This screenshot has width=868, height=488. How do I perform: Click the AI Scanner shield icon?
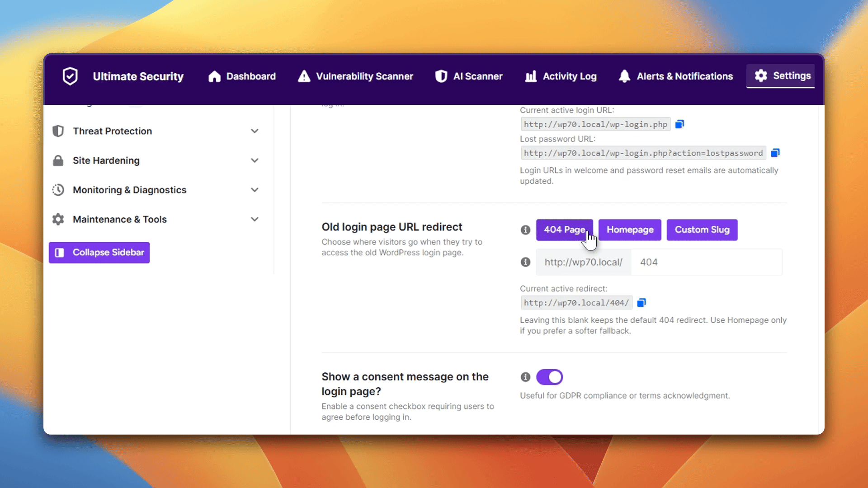[441, 76]
